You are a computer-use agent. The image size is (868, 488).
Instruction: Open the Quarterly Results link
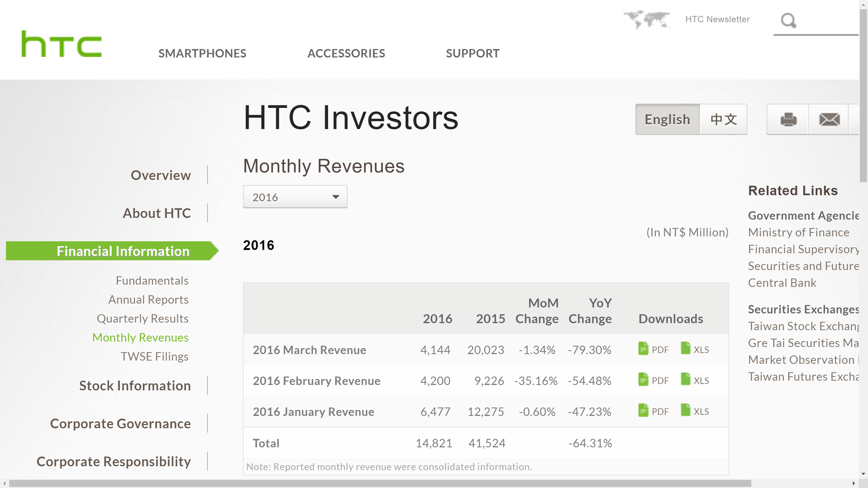pyautogui.click(x=142, y=319)
